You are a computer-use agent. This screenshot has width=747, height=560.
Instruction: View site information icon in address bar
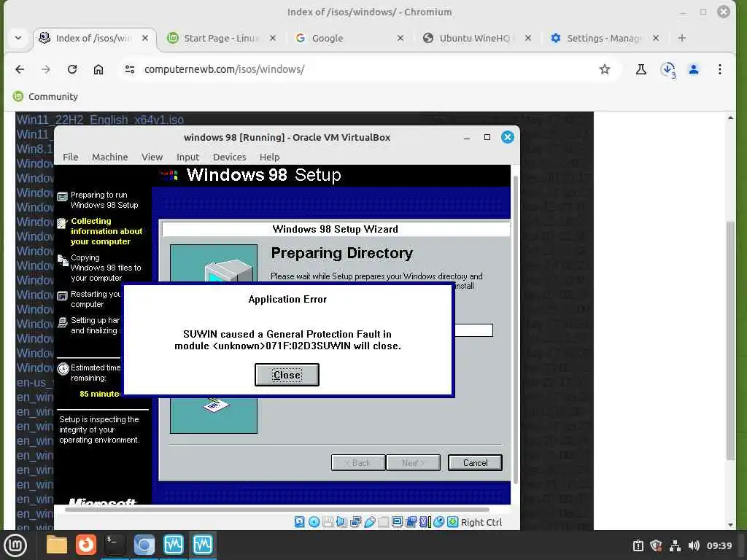[130, 69]
